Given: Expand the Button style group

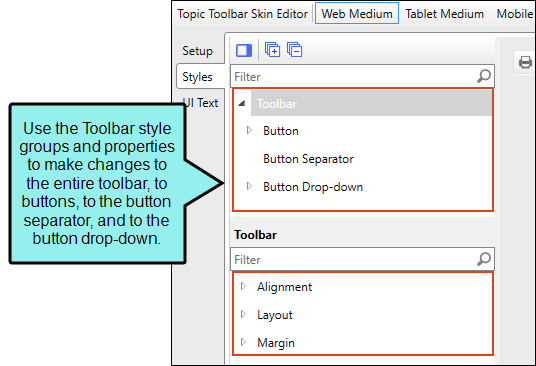Looking at the screenshot, I should (249, 130).
